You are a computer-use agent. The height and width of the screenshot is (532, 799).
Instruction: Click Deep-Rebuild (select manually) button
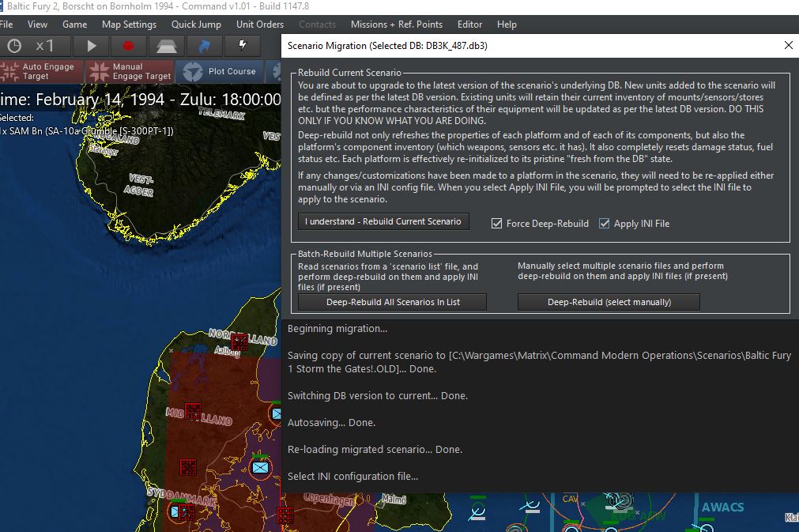(609, 302)
